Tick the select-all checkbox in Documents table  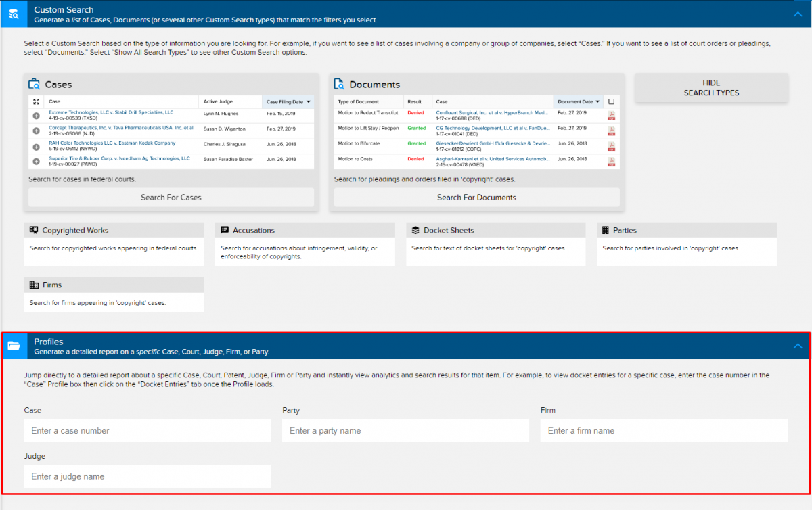tap(611, 101)
